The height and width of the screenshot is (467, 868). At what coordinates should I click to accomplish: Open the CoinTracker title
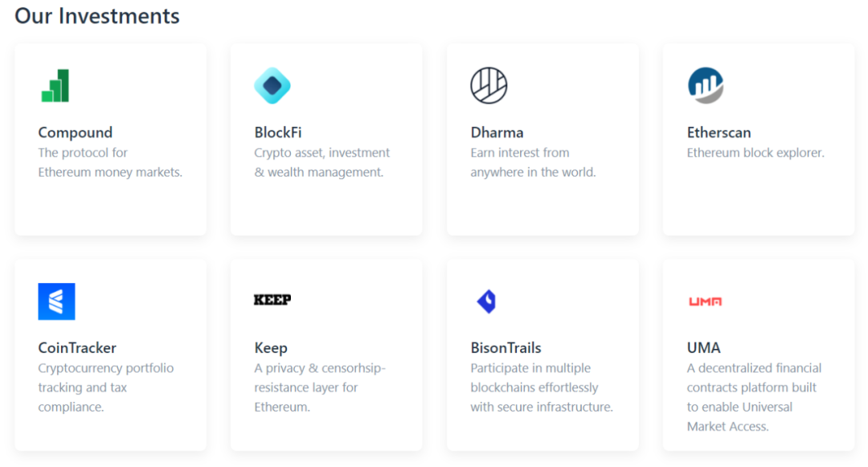click(x=77, y=348)
